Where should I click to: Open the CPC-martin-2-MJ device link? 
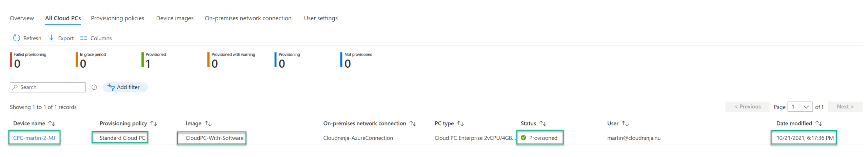tap(34, 138)
